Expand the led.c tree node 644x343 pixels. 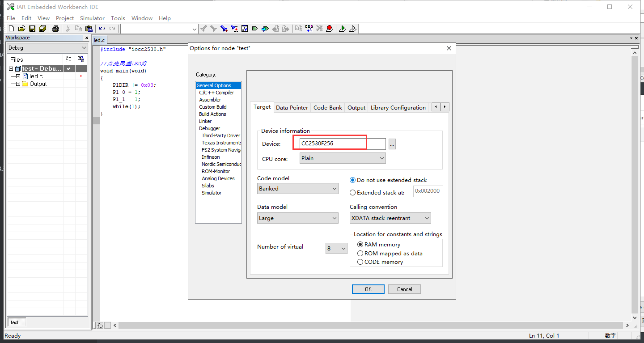(x=18, y=76)
